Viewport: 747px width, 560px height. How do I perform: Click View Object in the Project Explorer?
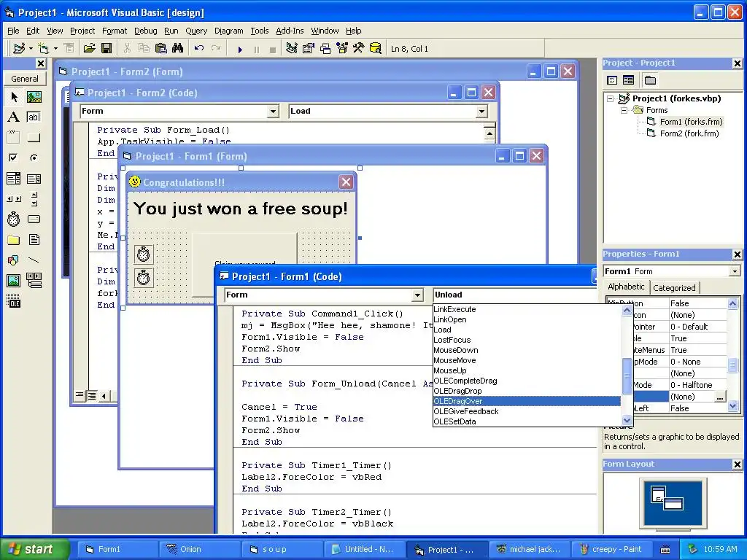(x=628, y=80)
